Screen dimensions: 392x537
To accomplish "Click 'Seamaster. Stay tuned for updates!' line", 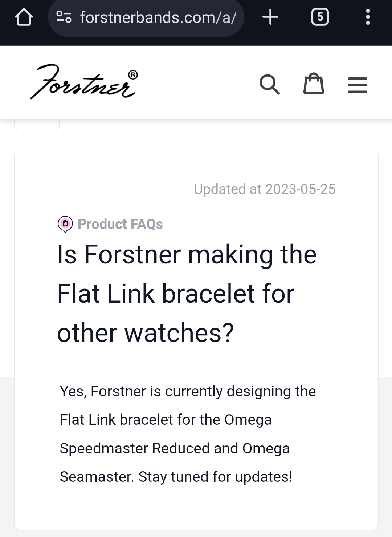I will point(176,476).
